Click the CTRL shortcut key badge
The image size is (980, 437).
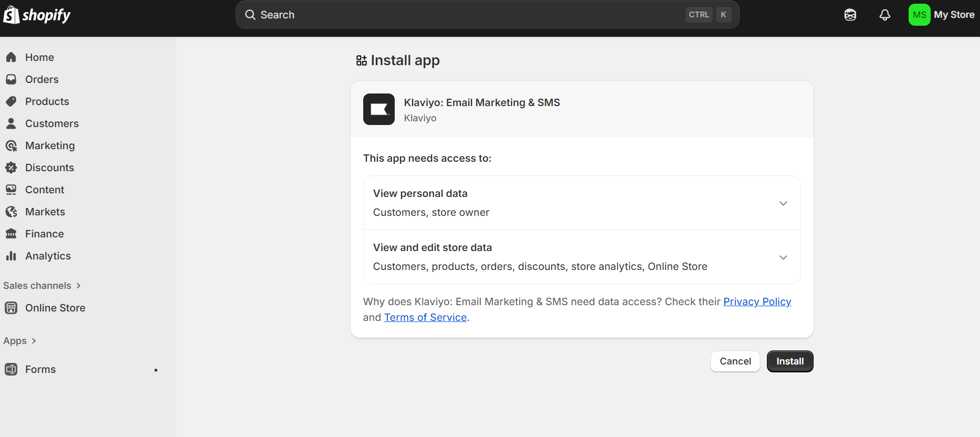pyautogui.click(x=699, y=15)
